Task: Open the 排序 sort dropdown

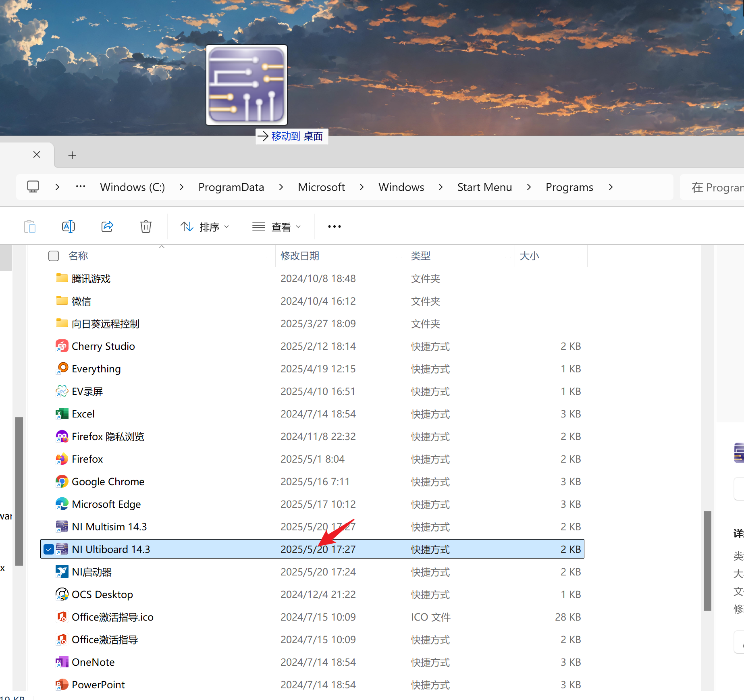Action: (205, 227)
